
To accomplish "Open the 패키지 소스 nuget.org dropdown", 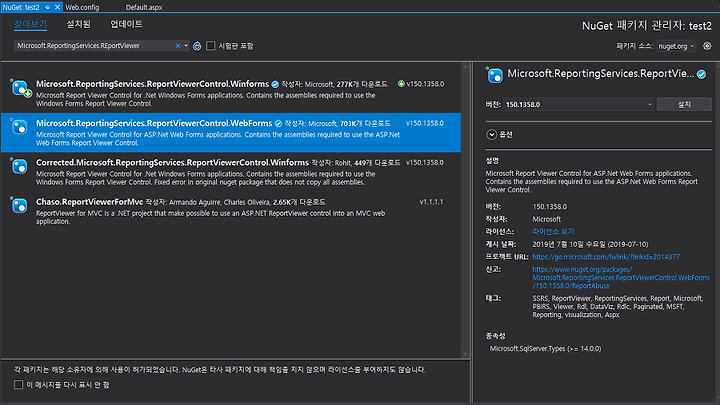I will click(676, 46).
